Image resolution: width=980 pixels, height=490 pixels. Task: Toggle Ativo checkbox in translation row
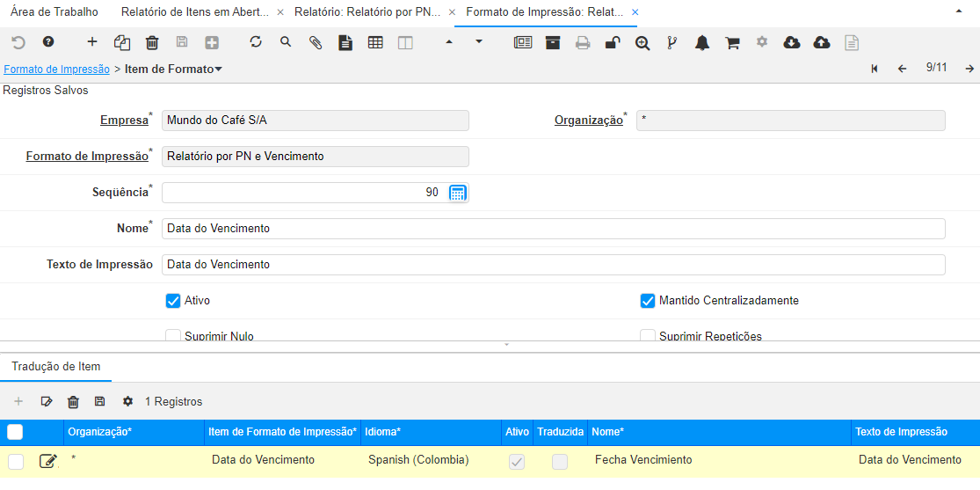point(518,462)
